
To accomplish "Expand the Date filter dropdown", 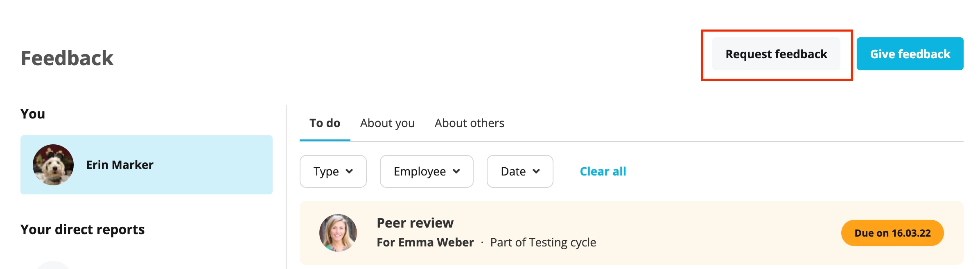I will [520, 171].
